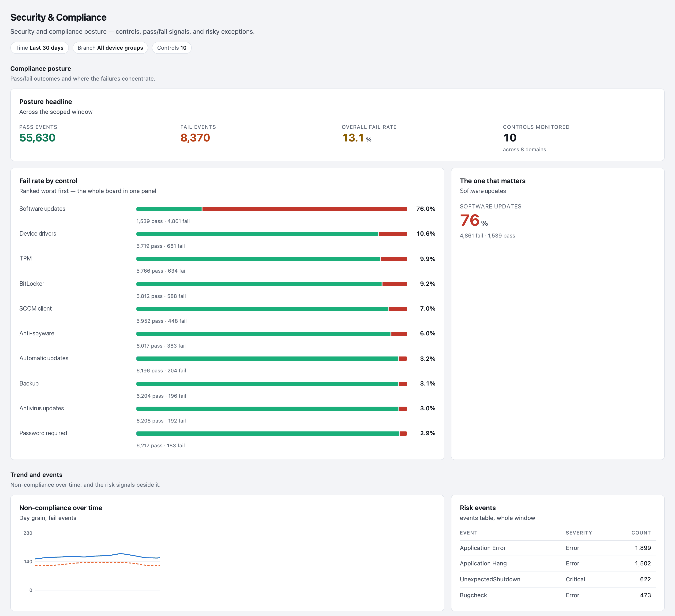Click the Device drivers fail rate bar

pyautogui.click(x=272, y=234)
